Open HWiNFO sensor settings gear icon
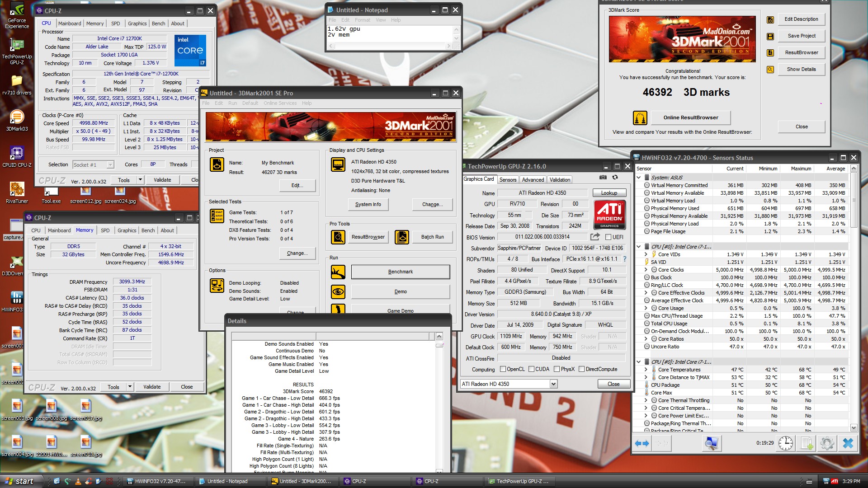The height and width of the screenshot is (488, 868). [827, 443]
